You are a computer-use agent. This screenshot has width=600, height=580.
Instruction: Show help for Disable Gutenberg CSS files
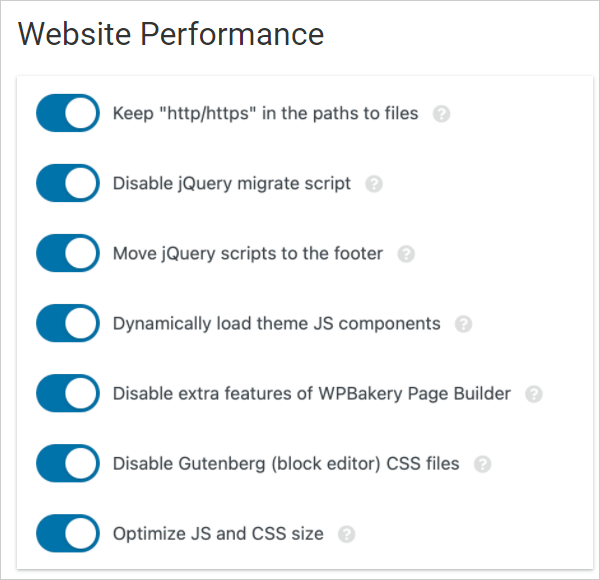483,464
